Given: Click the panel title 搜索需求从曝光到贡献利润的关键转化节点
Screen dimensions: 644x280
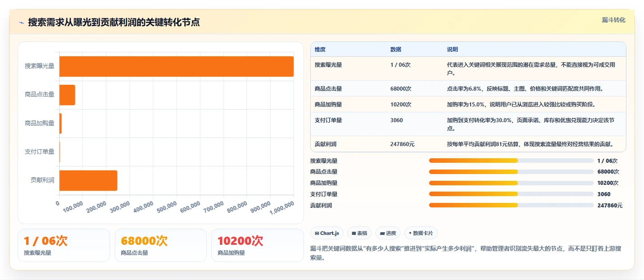Looking at the screenshot, I should [114, 22].
